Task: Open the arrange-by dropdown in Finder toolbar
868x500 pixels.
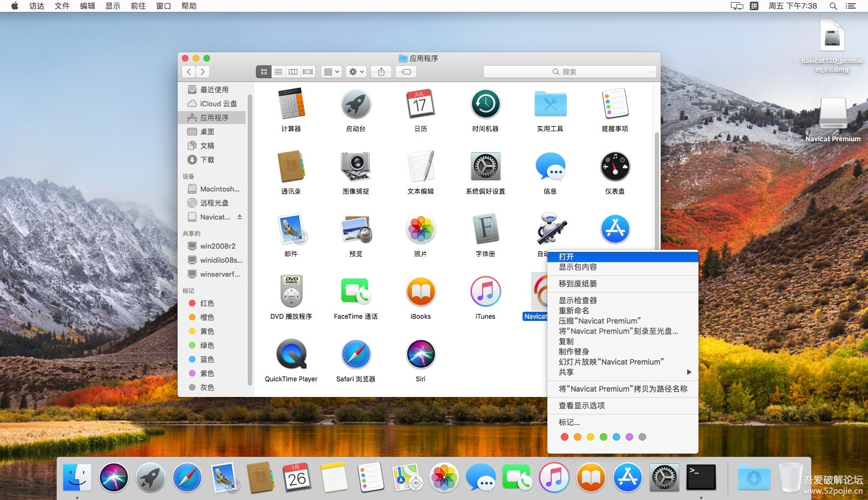Action: click(331, 72)
